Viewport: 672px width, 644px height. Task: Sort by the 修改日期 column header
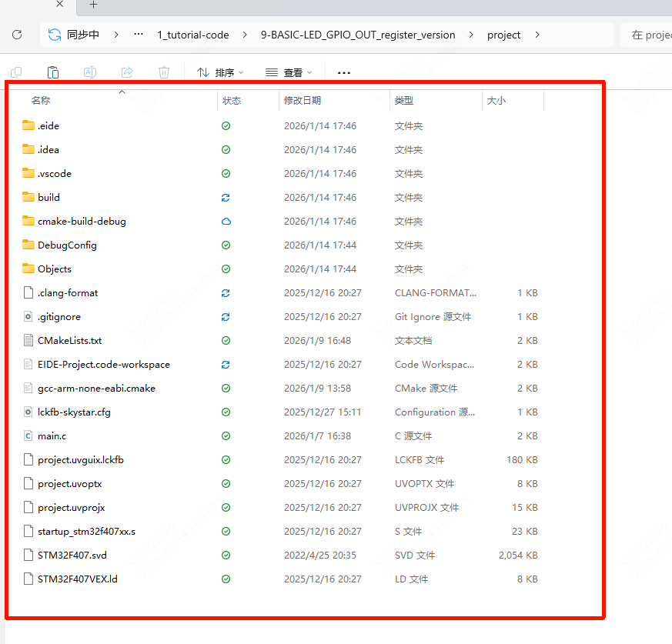click(x=303, y=101)
